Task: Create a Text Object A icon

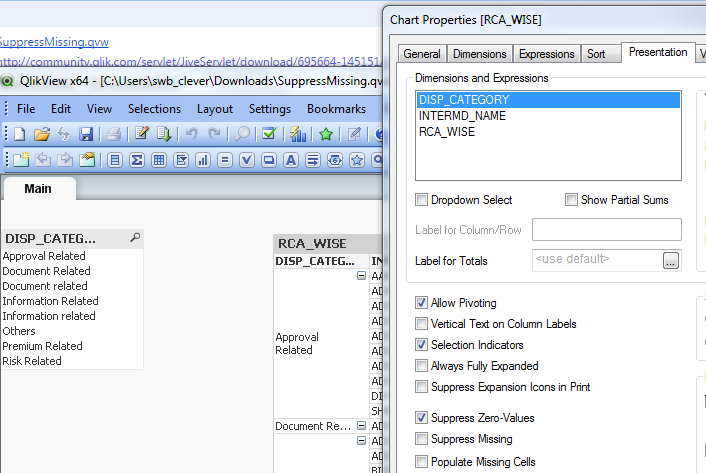Action: 291,160
